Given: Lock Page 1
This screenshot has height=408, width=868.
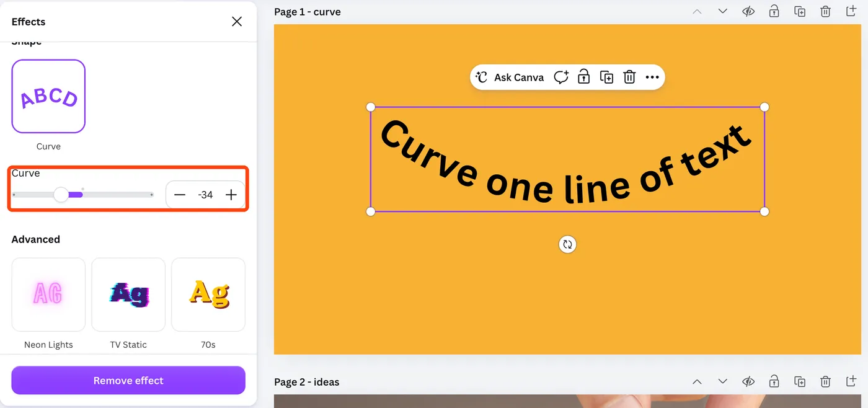Looking at the screenshot, I should pos(774,11).
